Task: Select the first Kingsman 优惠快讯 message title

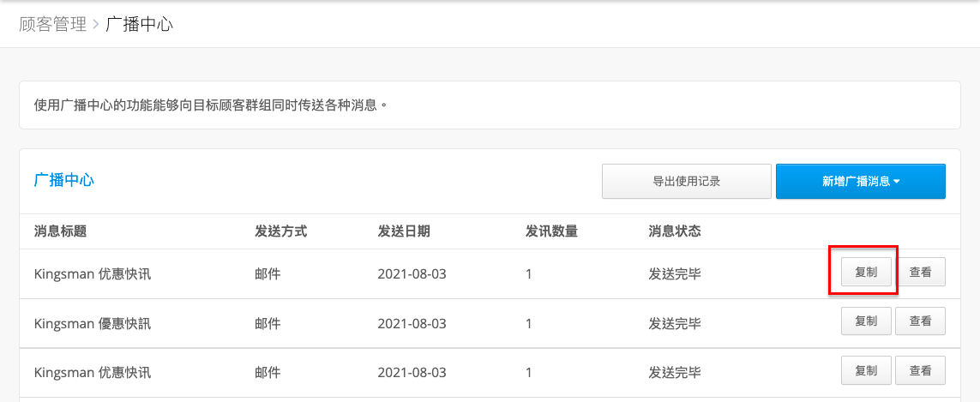Action: tap(93, 273)
